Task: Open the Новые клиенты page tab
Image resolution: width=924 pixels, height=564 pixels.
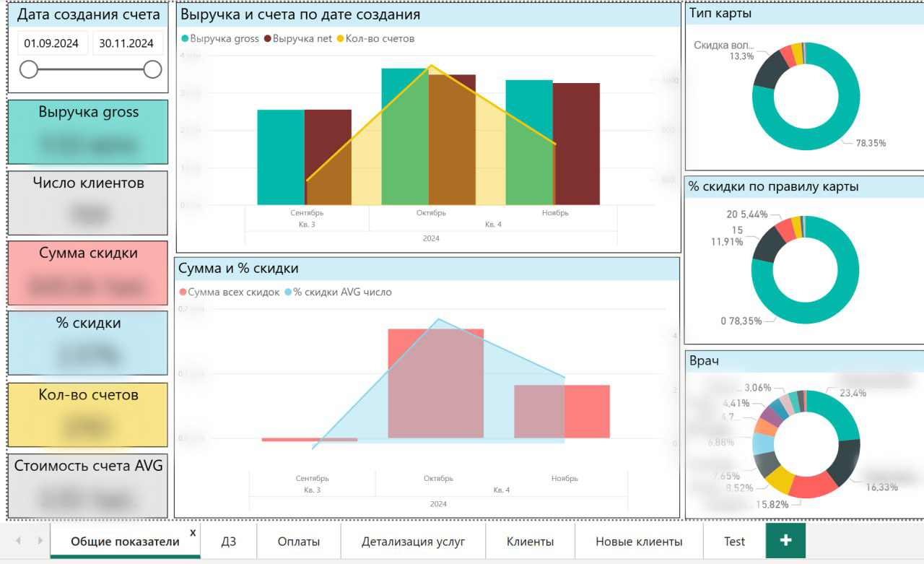Action: pyautogui.click(x=638, y=542)
